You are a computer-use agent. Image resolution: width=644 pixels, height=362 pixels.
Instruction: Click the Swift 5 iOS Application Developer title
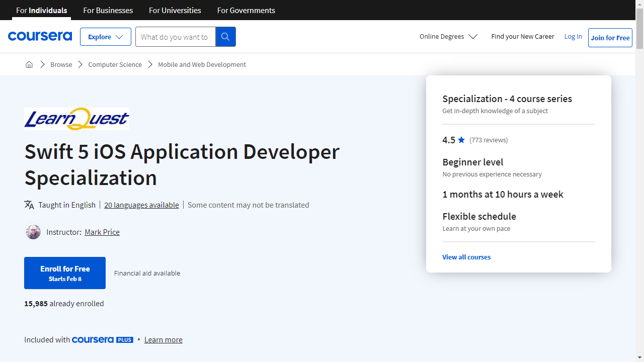pyautogui.click(x=182, y=164)
